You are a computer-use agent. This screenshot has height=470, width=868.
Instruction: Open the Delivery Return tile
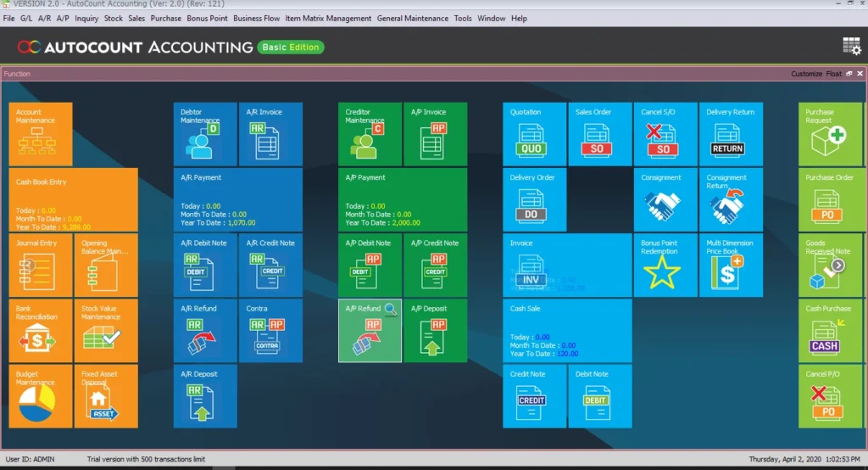tap(731, 134)
